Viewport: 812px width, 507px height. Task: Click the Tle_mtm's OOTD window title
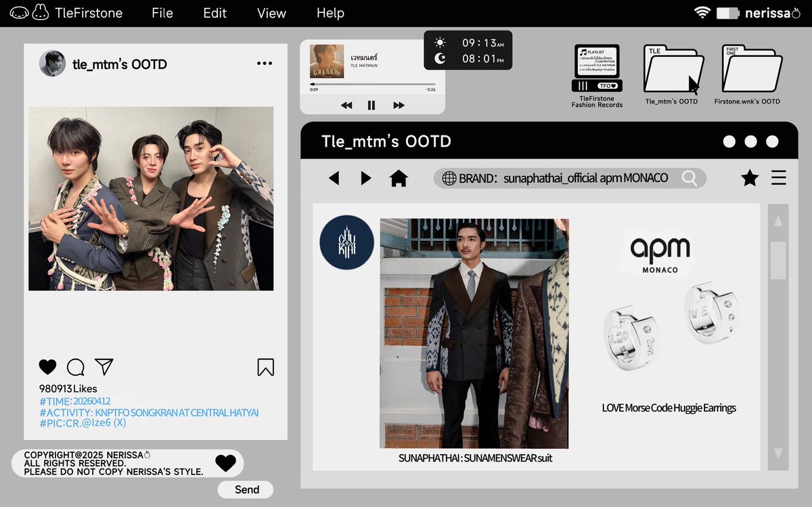(386, 141)
